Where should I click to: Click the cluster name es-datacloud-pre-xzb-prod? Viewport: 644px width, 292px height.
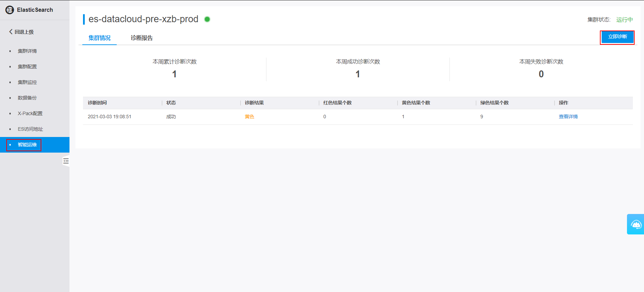click(x=143, y=19)
